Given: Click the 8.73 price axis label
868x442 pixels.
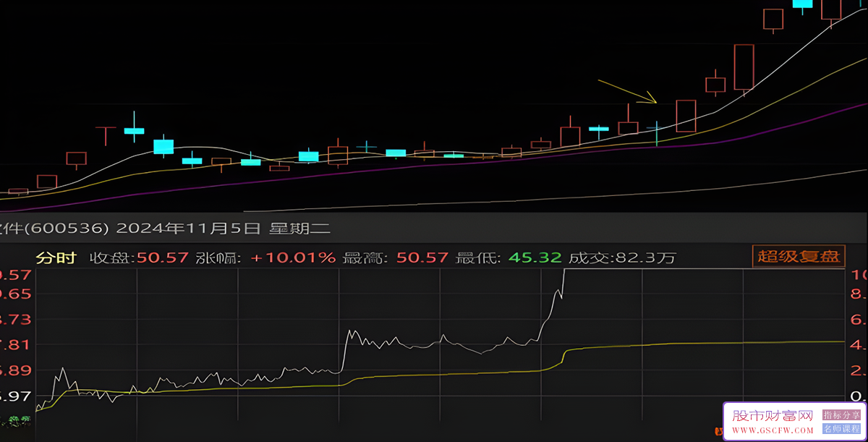Looking at the screenshot, I should click(16, 319).
